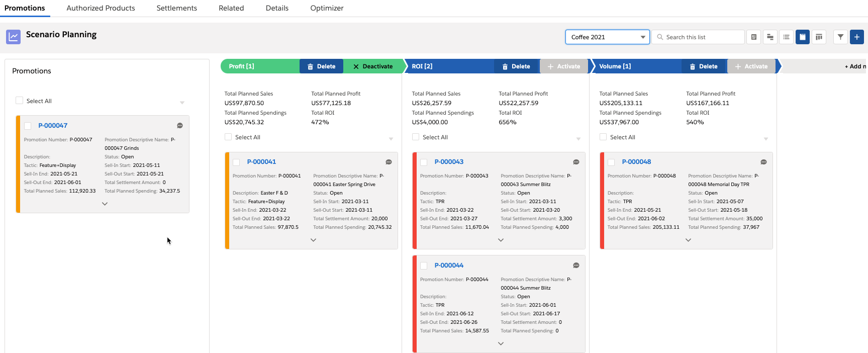Open comment bubble on P-000047 card
Image resolution: width=868 pixels, height=353 pixels.
[180, 126]
